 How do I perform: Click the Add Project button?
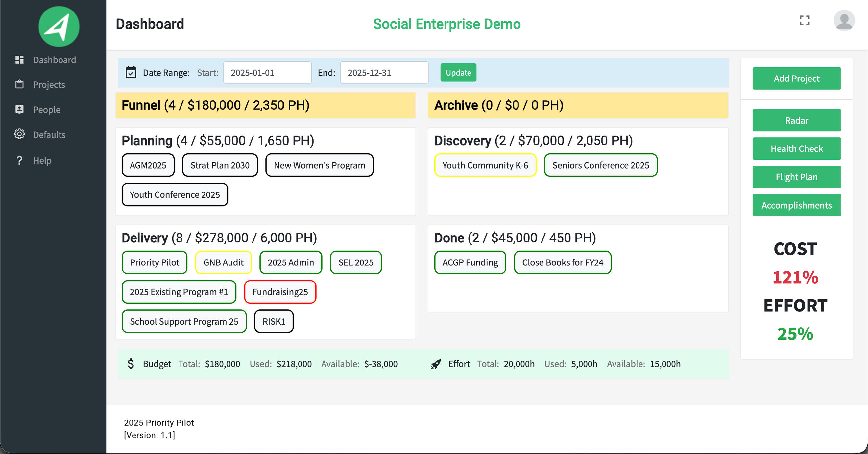tap(796, 79)
